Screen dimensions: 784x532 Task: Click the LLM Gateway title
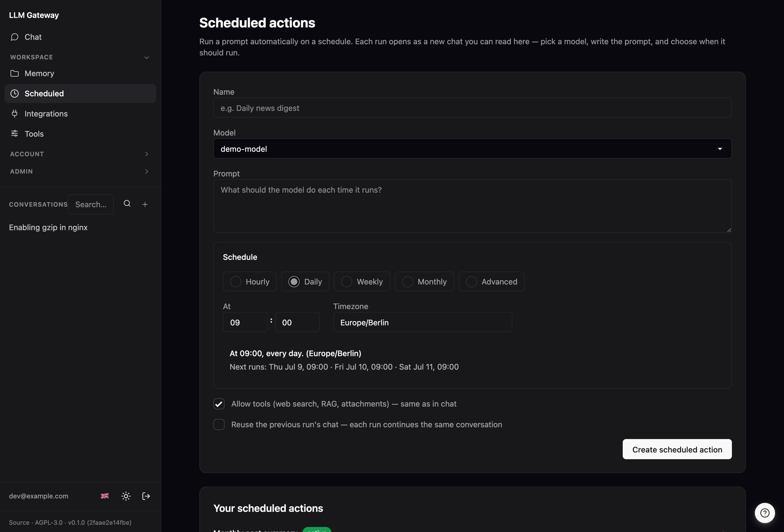34,15
